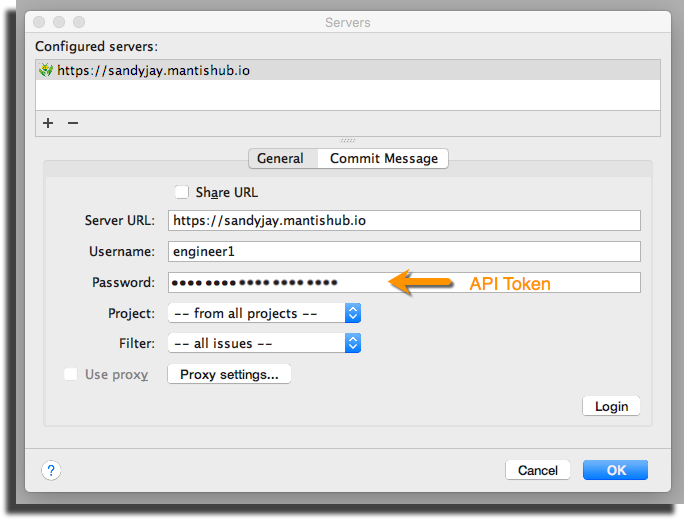This screenshot has height=521, width=684.
Task: Open the Filter dropdown showing all issues
Action: (264, 343)
